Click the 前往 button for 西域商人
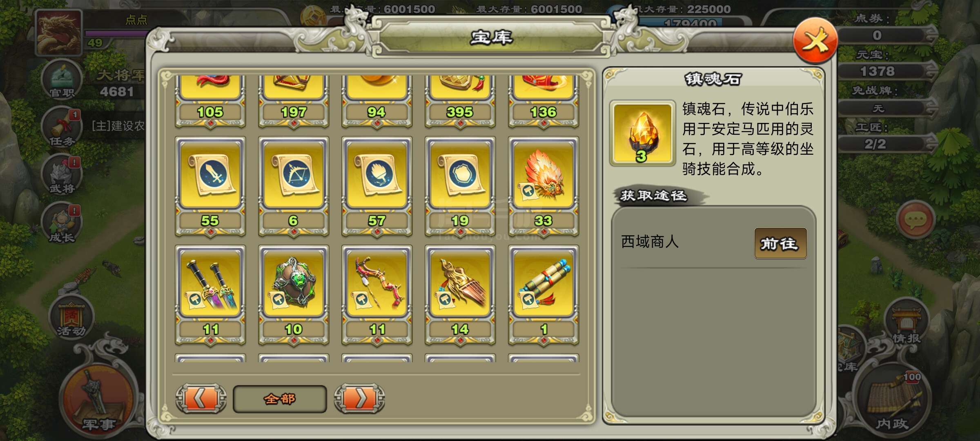The height and width of the screenshot is (441, 980). [x=780, y=243]
